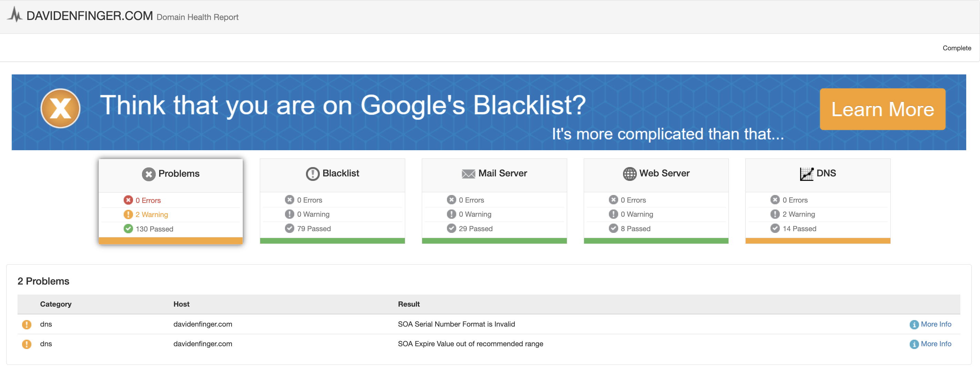980x370 pixels.
Task: Click the orange status bar under DNS
Action: click(x=818, y=241)
